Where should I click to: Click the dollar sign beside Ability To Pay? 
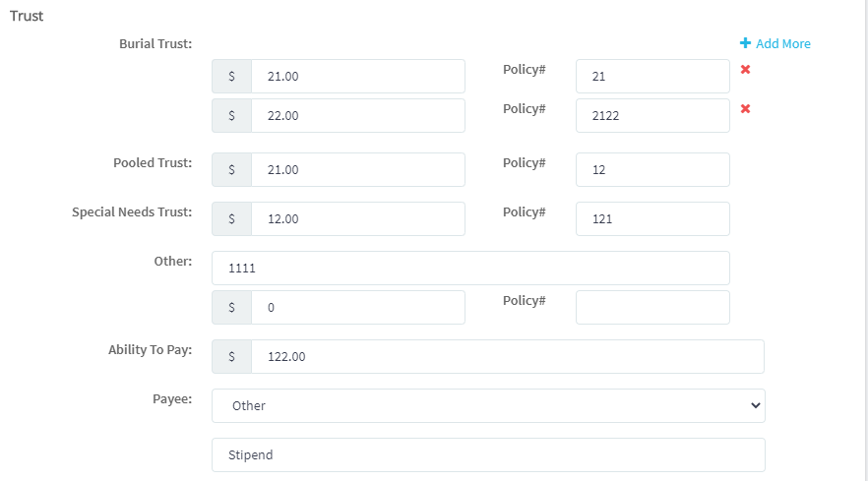(231, 357)
